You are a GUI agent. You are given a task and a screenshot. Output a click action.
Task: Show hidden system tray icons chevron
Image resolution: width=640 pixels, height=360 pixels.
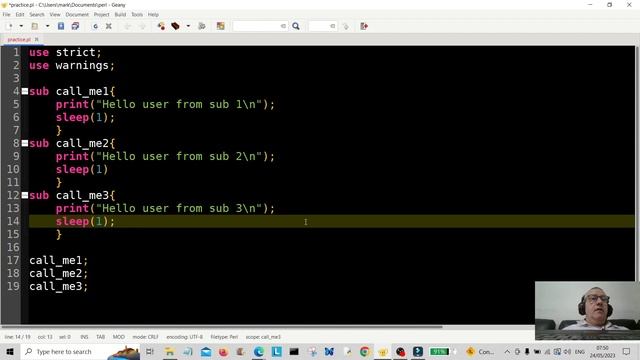(x=507, y=351)
